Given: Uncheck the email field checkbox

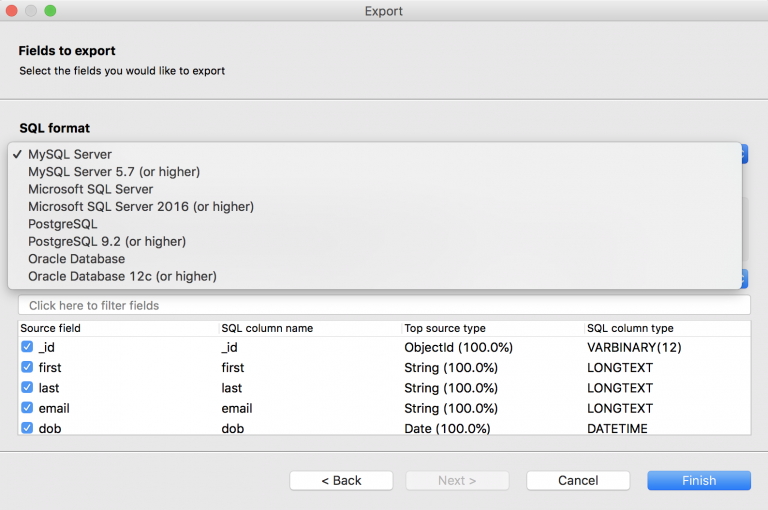Looking at the screenshot, I should [x=27, y=408].
